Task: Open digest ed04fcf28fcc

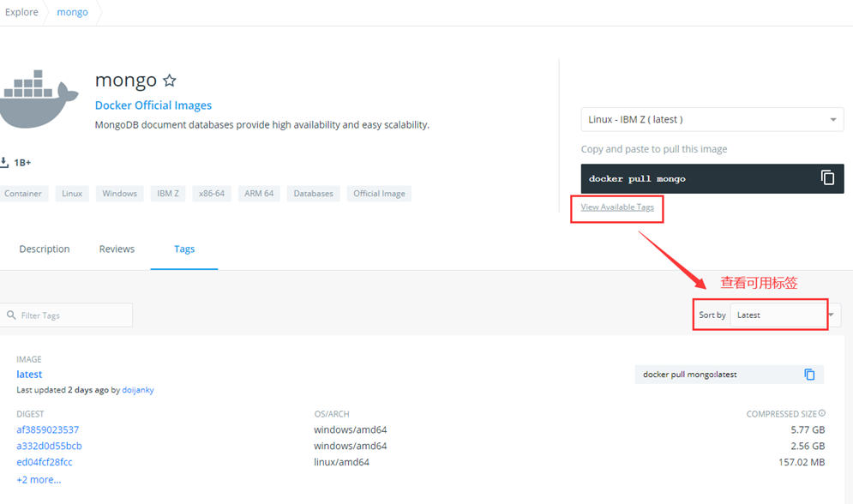Action: click(x=45, y=462)
